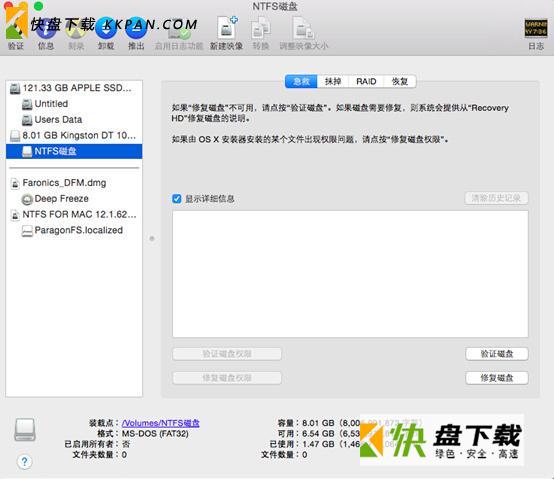
Task: Switch to the 恢复 tab
Action: 400,82
